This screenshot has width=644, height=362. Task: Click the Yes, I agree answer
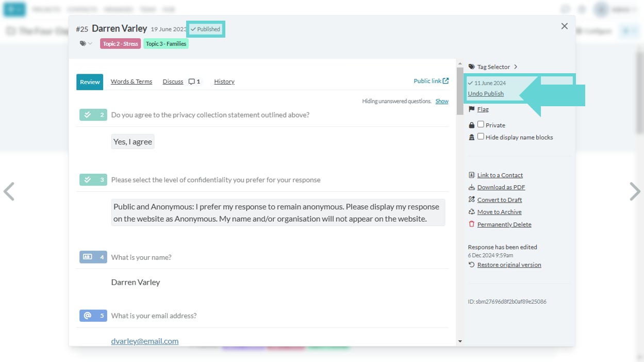133,141
